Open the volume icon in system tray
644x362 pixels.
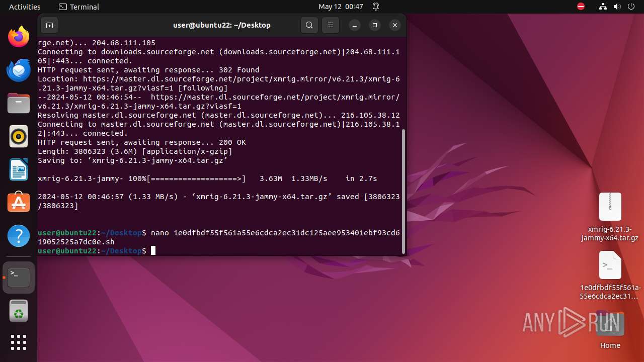point(617,7)
